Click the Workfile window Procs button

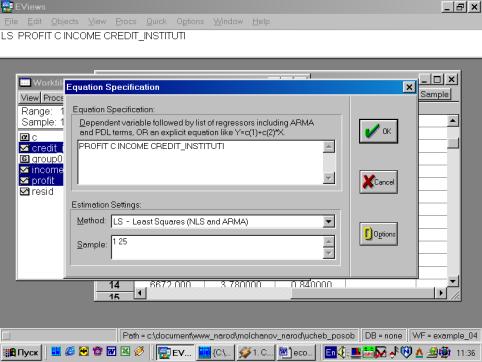pyautogui.click(x=53, y=98)
